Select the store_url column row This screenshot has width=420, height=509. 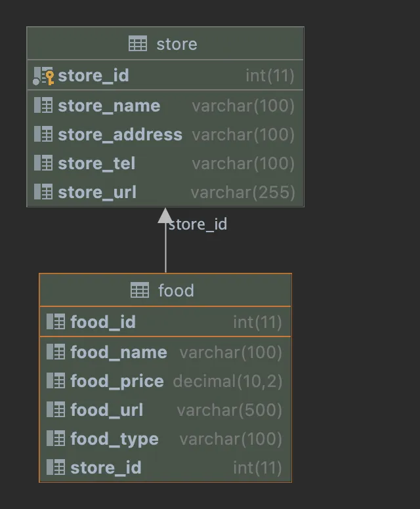[165, 192]
